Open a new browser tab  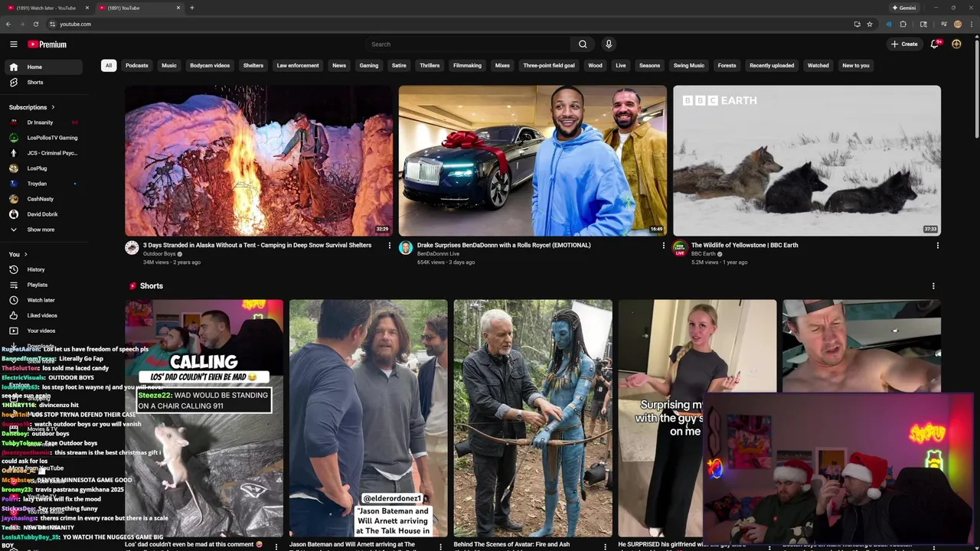tap(191, 8)
